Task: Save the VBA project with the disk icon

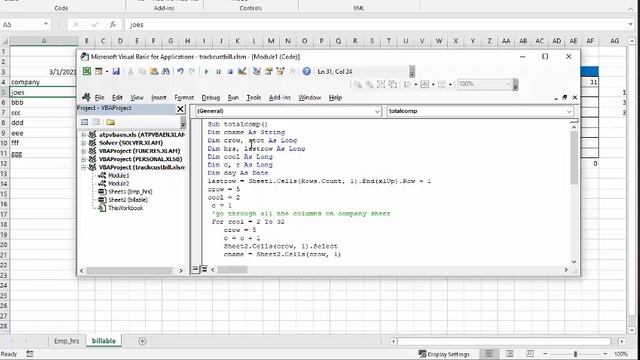Action: (116, 71)
